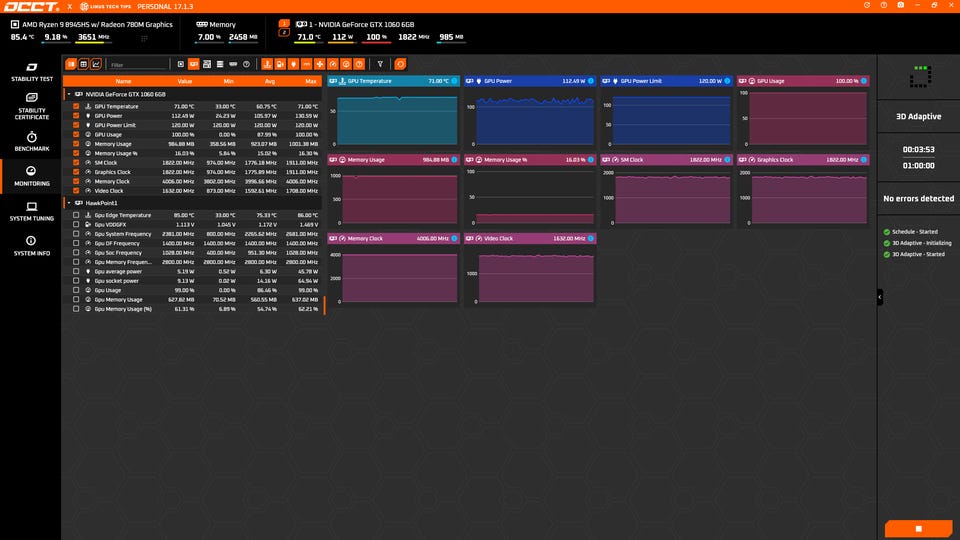Toggle RAM sensors filter icon
Viewport: 960px width, 540px height.
[x=233, y=64]
